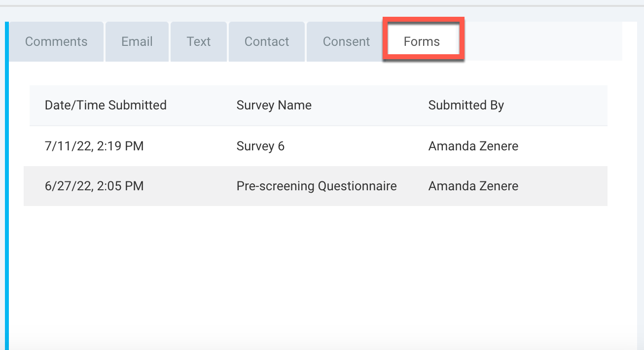The image size is (644, 350).
Task: Switch to the Email tab
Action: point(137,42)
